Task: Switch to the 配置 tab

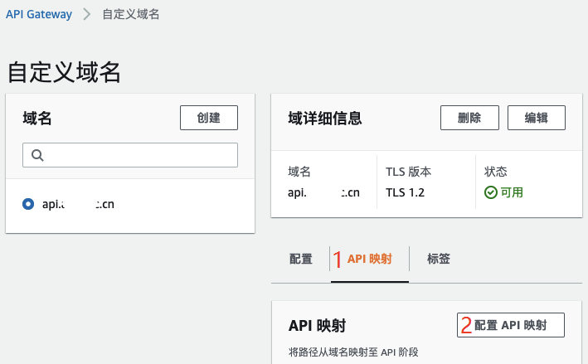Action: pos(301,259)
